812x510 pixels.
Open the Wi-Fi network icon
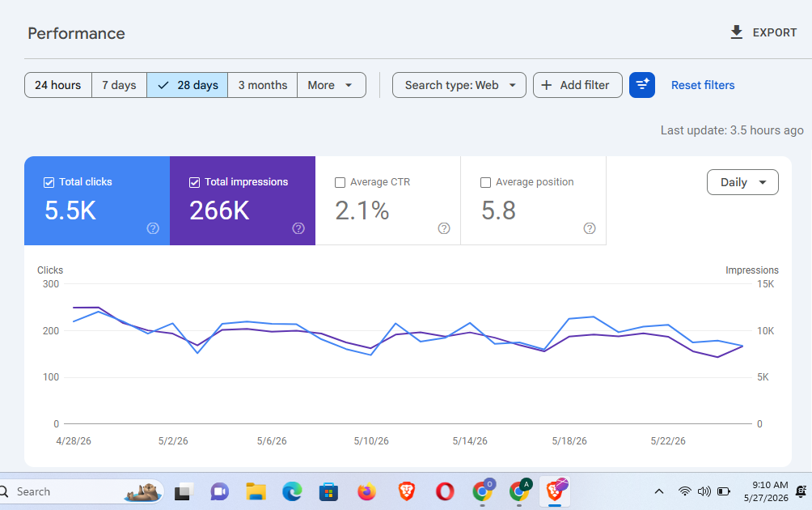pos(684,491)
